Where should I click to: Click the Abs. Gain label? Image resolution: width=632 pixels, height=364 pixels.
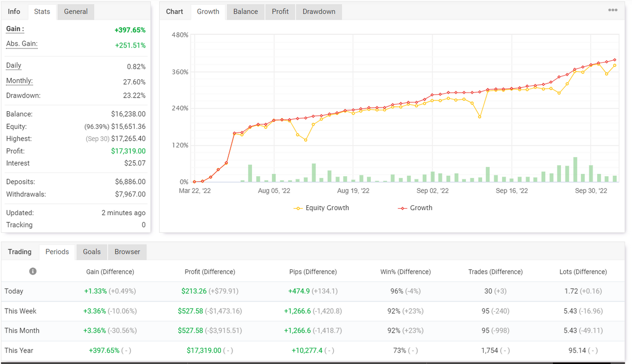[x=22, y=44]
